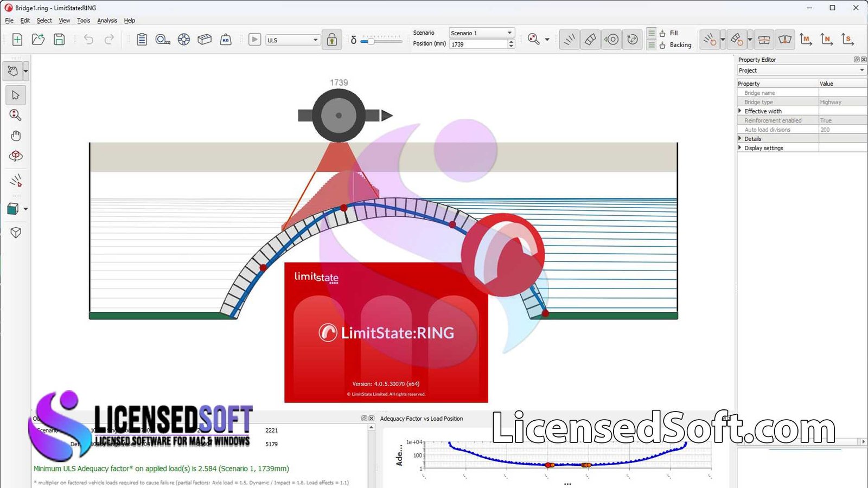Viewport: 868px width, 488px height.
Task: Select the arrow pointer tool
Action: 16,95
